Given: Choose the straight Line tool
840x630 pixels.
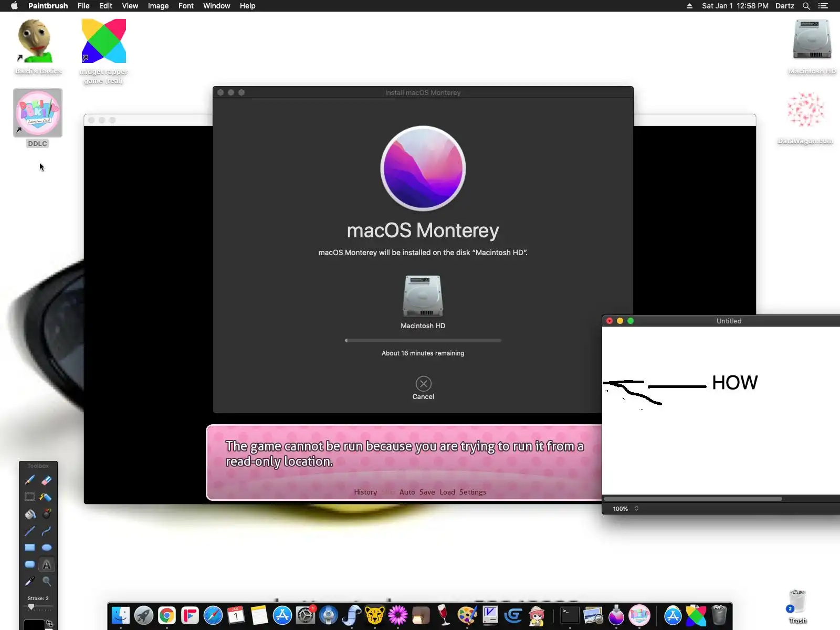Looking at the screenshot, I should [x=30, y=531].
